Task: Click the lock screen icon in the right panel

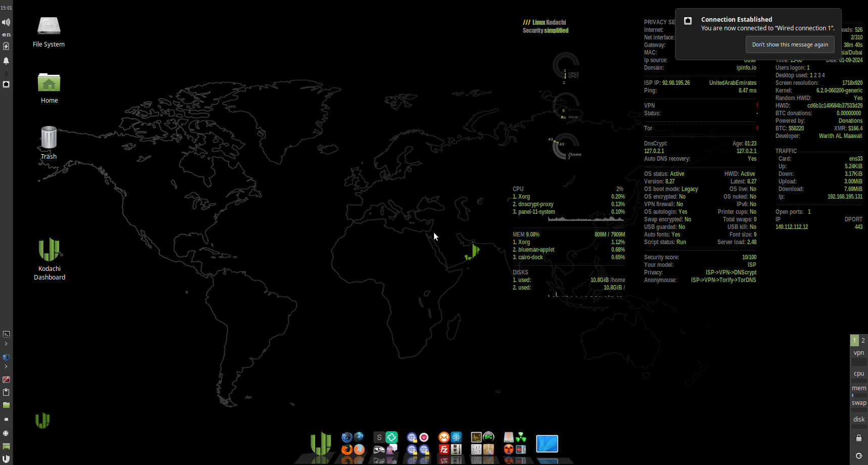Action: 859,438
